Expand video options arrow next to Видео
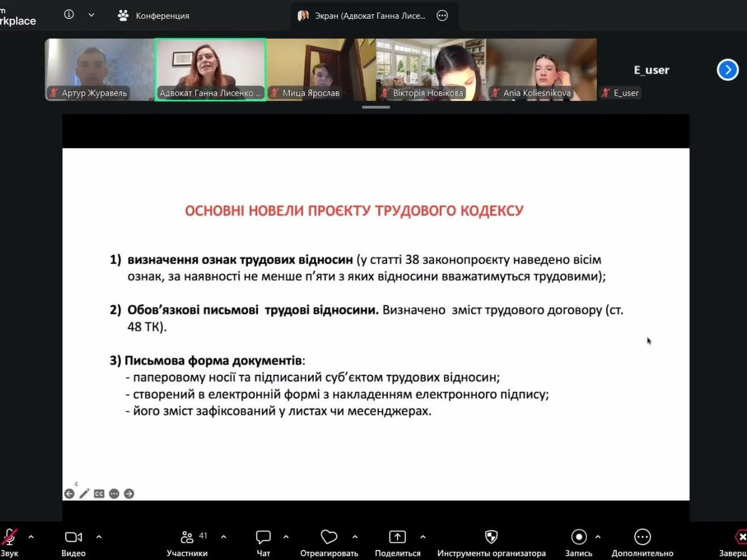The width and height of the screenshot is (747, 560). click(x=98, y=537)
